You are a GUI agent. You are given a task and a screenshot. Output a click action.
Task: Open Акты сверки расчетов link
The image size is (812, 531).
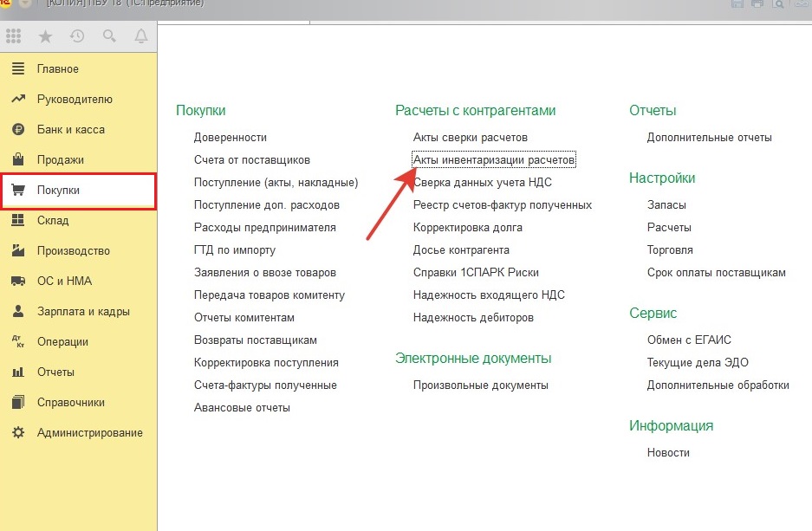pos(470,138)
